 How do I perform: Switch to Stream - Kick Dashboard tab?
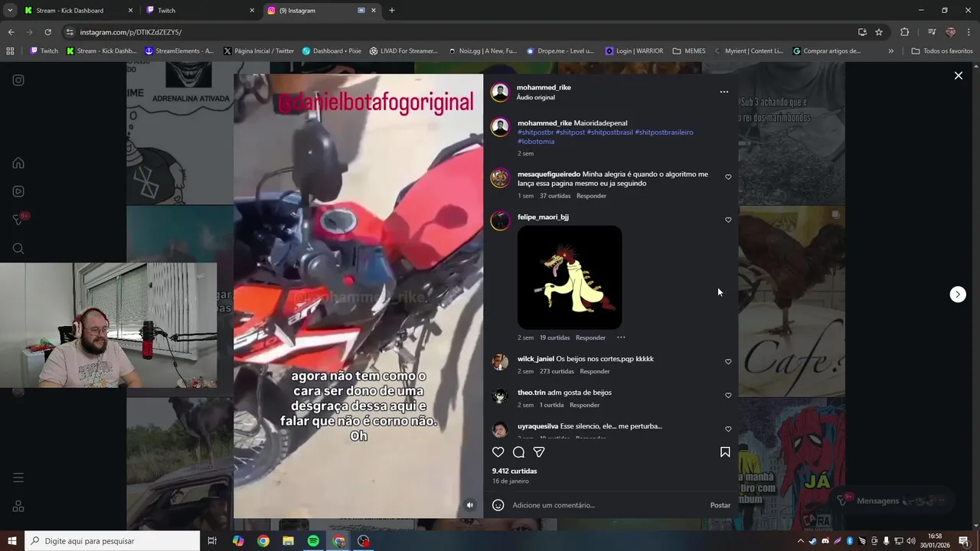click(78, 11)
